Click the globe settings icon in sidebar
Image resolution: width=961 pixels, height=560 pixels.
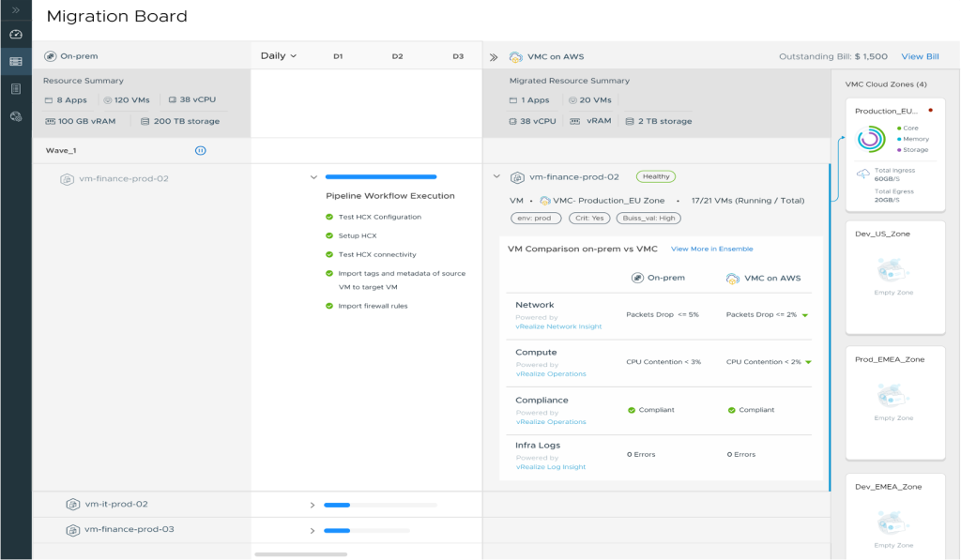point(15,116)
